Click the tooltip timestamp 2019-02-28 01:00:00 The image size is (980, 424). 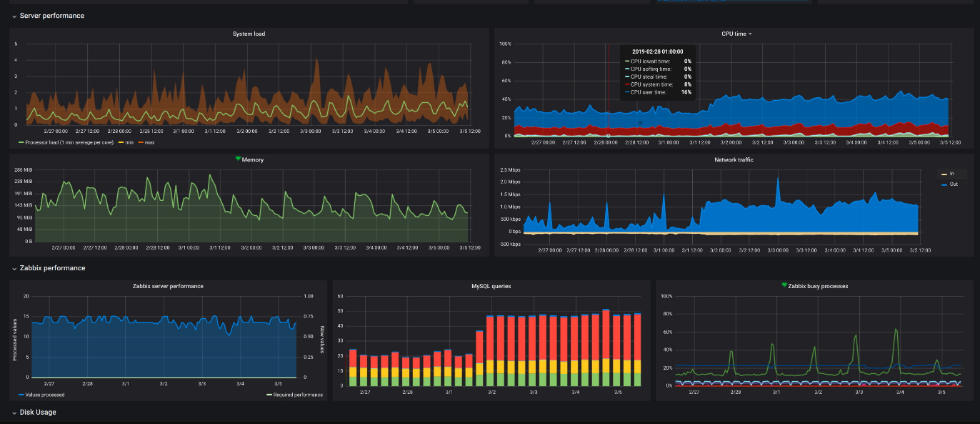(x=657, y=51)
